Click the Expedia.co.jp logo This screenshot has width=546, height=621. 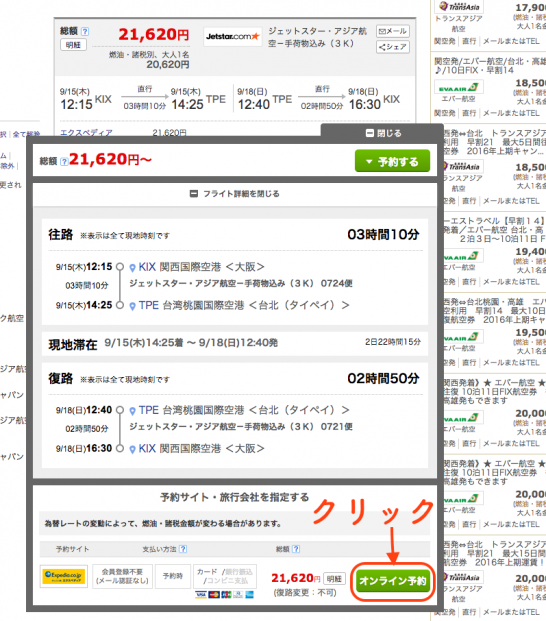click(x=64, y=577)
